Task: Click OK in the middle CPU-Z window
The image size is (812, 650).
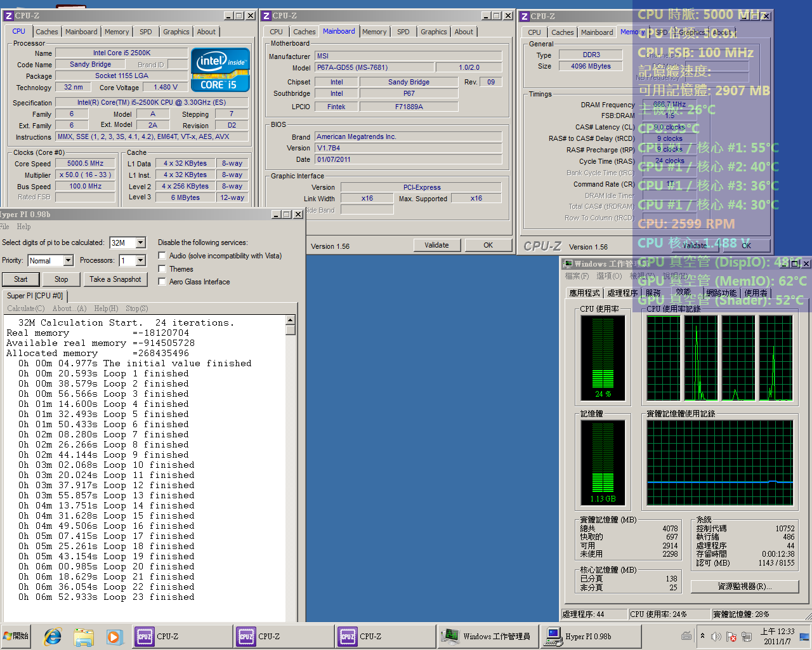Action: (488, 245)
